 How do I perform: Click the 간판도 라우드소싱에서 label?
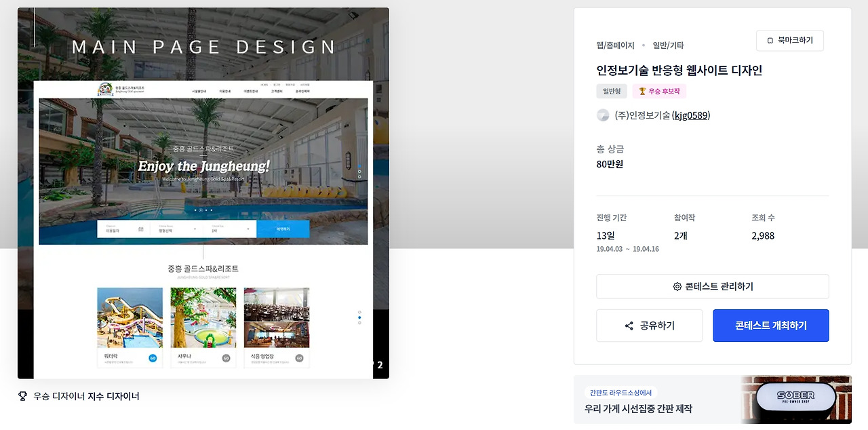pos(620,393)
